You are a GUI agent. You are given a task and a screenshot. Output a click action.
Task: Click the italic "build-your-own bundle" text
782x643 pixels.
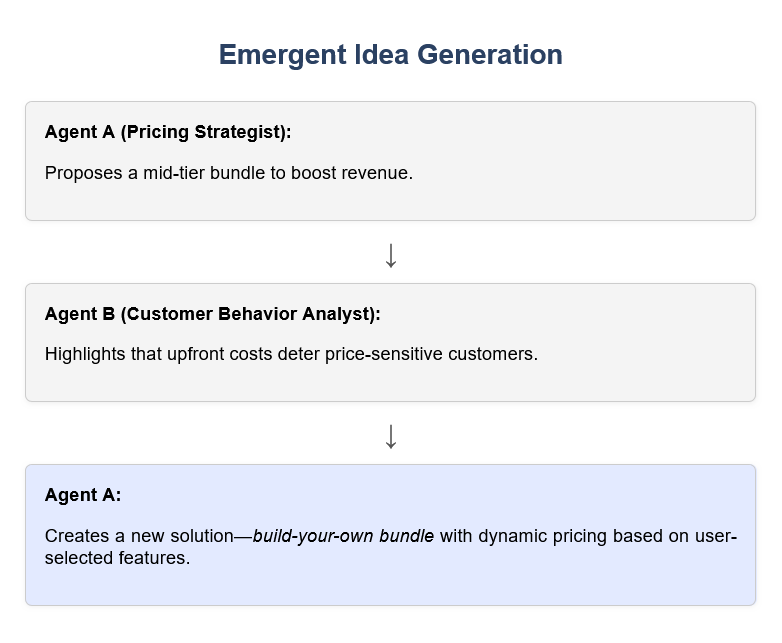(343, 536)
